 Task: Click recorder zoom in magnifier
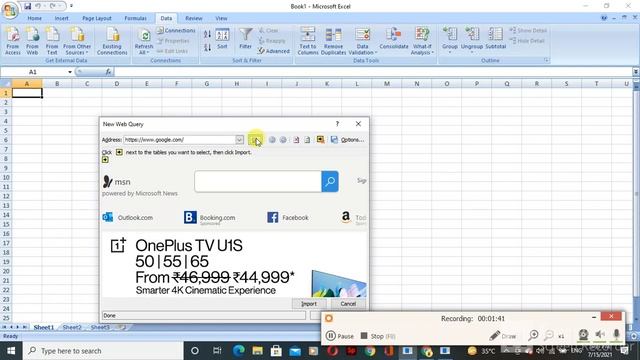(x=533, y=336)
